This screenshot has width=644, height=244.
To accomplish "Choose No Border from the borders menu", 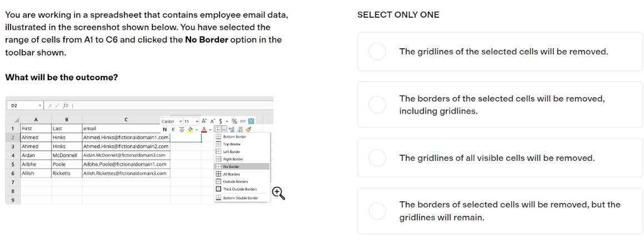I will (x=242, y=166).
